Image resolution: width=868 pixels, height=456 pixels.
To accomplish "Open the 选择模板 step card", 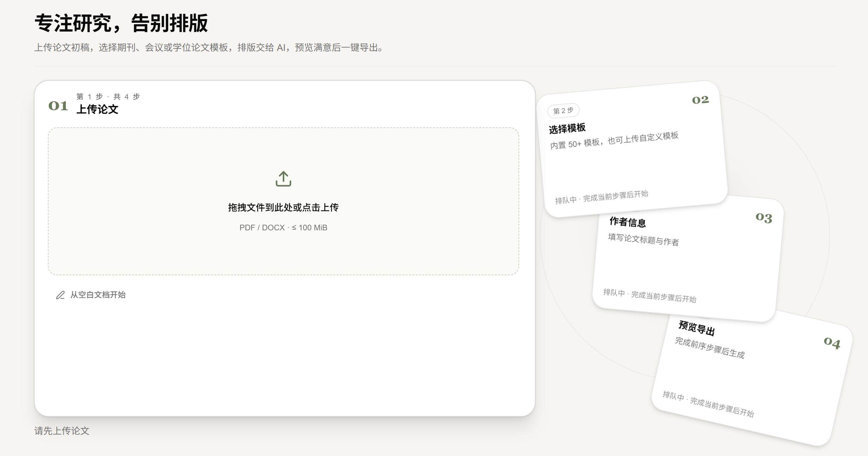I will (632, 149).
